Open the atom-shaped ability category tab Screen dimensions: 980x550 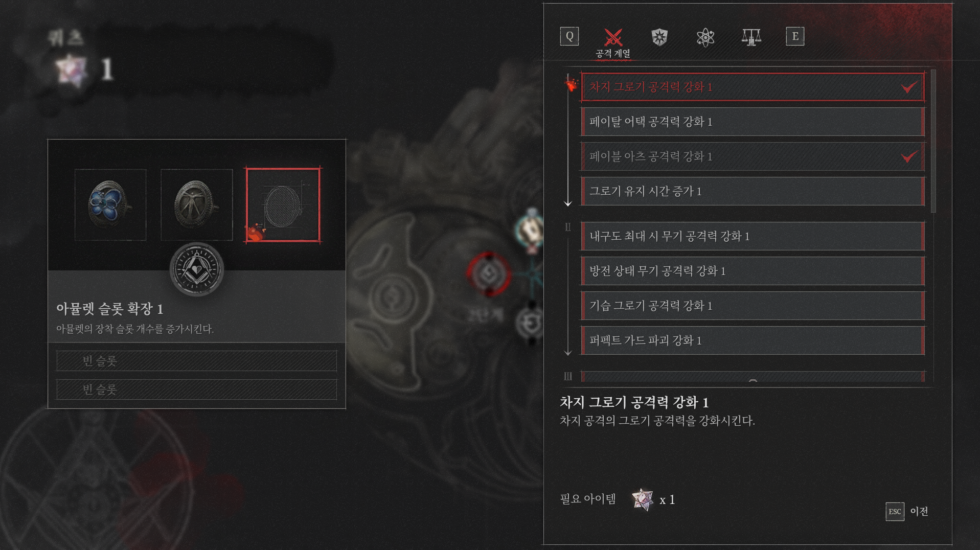click(x=705, y=37)
